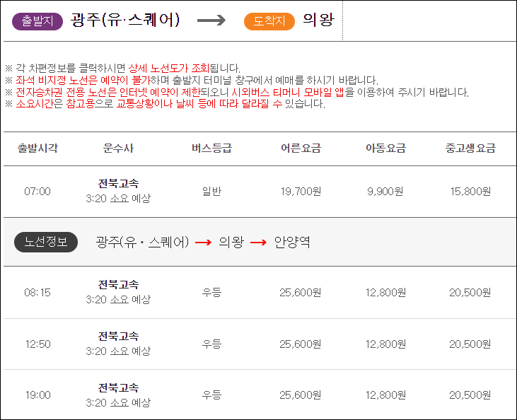Click child fare 9,900원
This screenshot has height=420, width=517.
pos(385,191)
